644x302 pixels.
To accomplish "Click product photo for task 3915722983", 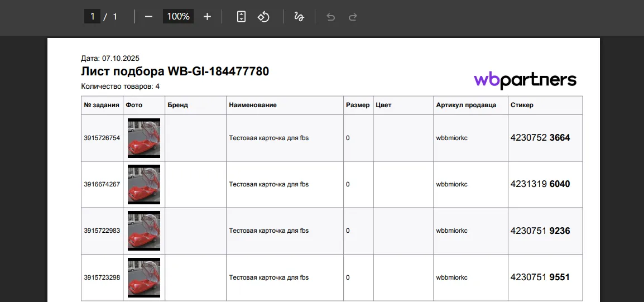I will (144, 231).
